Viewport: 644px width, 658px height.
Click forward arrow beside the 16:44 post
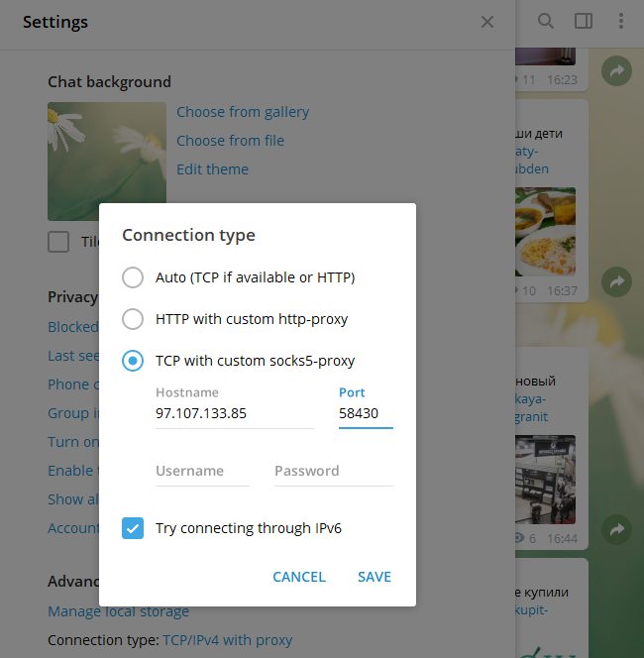[616, 529]
